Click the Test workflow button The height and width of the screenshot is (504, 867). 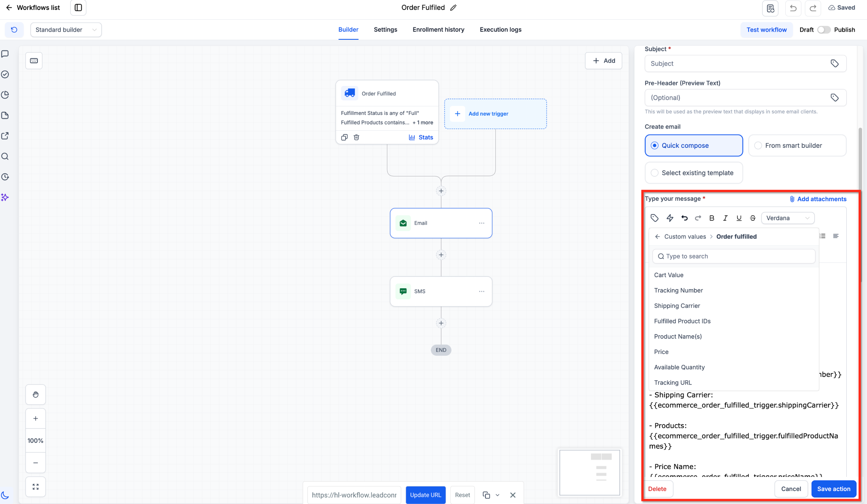click(x=766, y=30)
